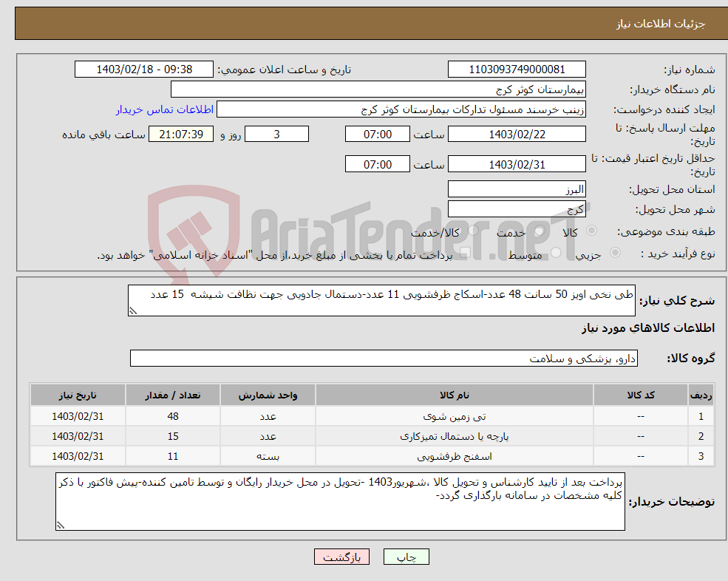Click the response deadline date 1403/02/22
Image resolution: width=728 pixels, height=581 pixels.
pyautogui.click(x=517, y=135)
